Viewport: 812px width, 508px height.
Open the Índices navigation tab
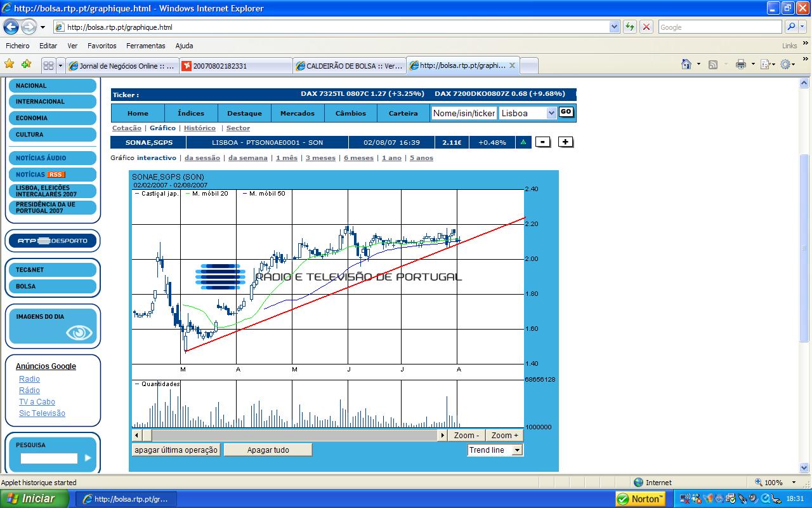191,113
